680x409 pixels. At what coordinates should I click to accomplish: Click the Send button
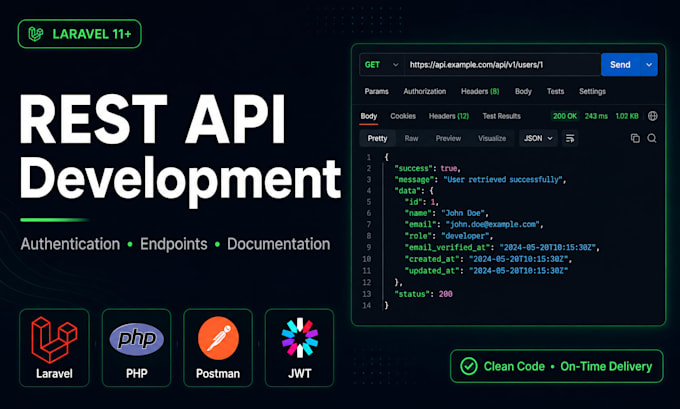point(620,65)
